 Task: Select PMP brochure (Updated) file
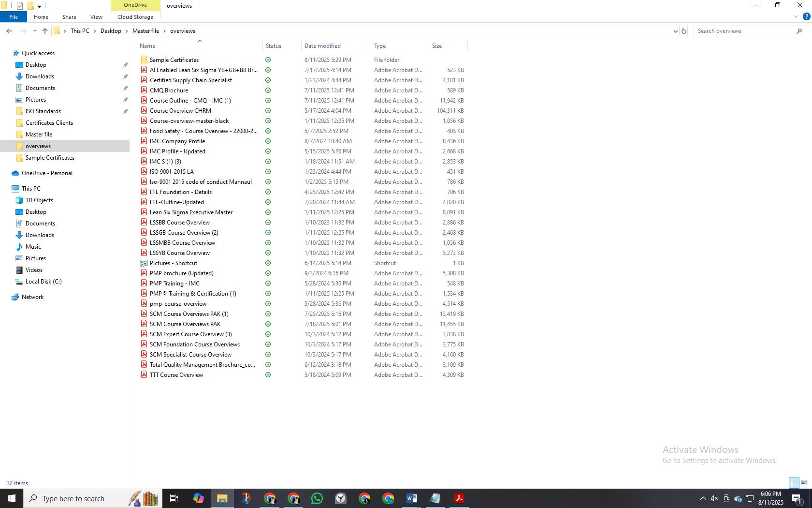point(182,273)
